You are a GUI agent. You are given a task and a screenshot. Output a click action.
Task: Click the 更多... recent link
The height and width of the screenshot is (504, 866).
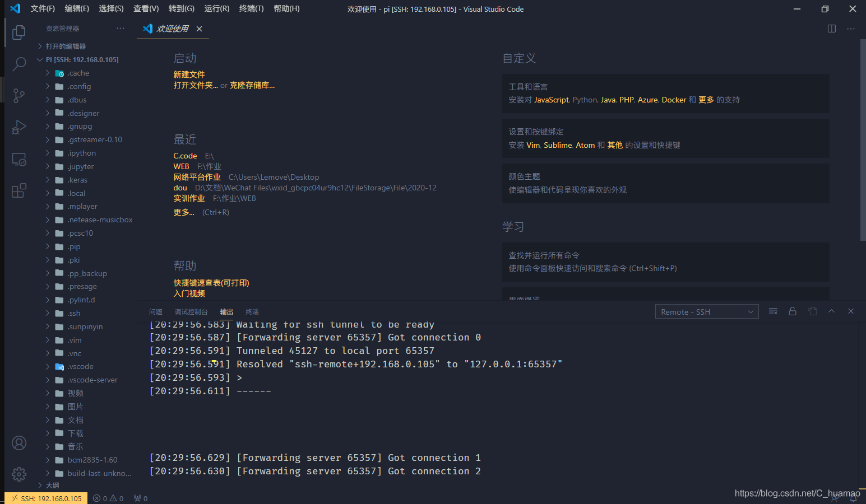(x=184, y=212)
